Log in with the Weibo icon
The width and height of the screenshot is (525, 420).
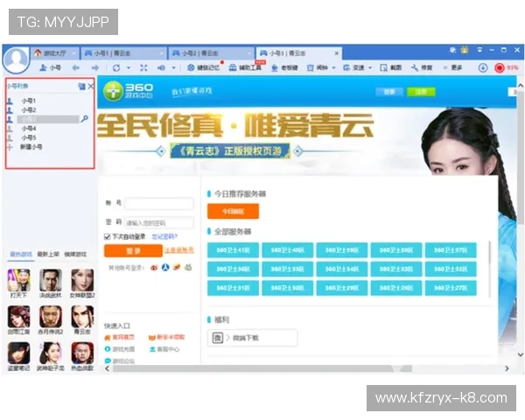(154, 268)
